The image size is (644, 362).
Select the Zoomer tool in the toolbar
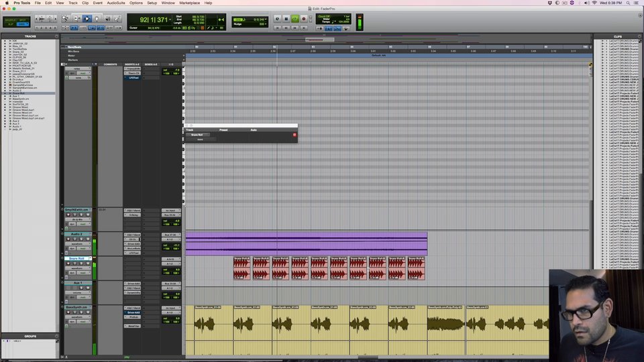(65, 19)
